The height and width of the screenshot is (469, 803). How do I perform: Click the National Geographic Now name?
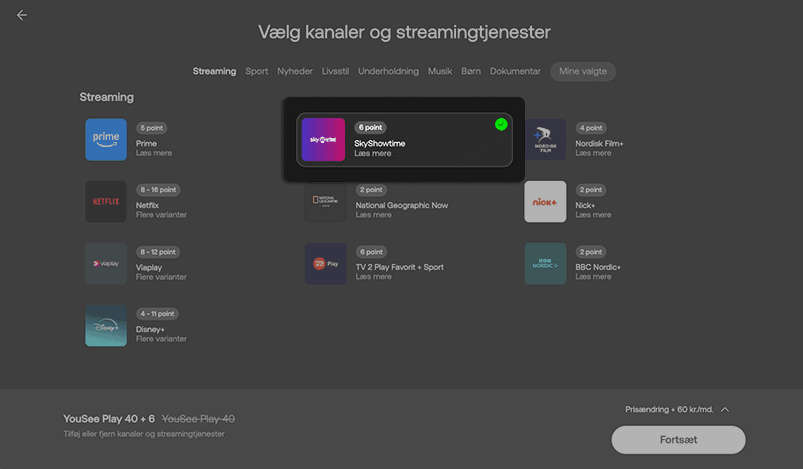pyautogui.click(x=402, y=205)
